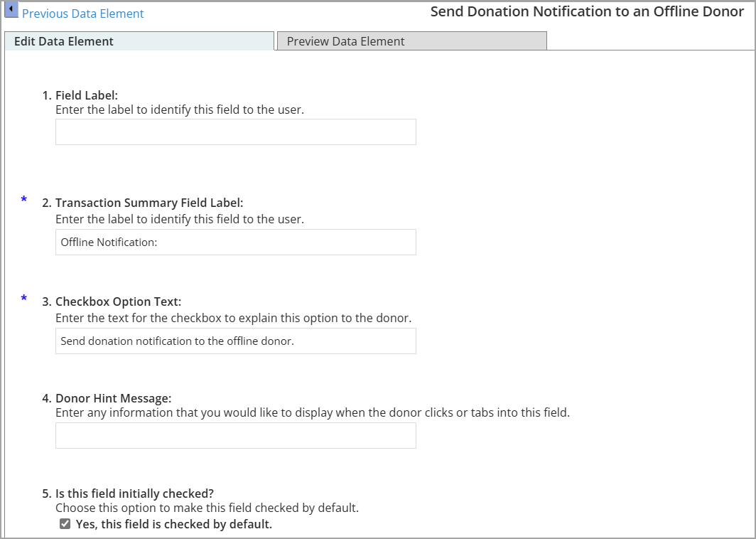Click the required asterisk beside Checkbox Option Text
The height and width of the screenshot is (539, 756).
tap(23, 299)
